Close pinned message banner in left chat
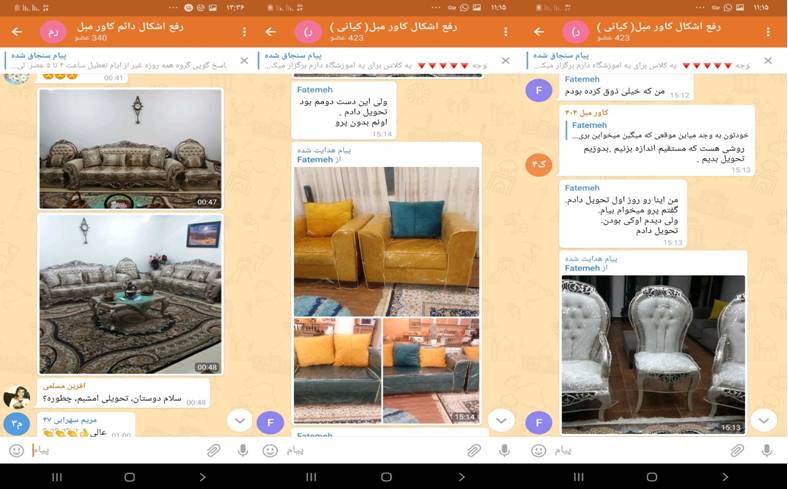 (x=244, y=61)
